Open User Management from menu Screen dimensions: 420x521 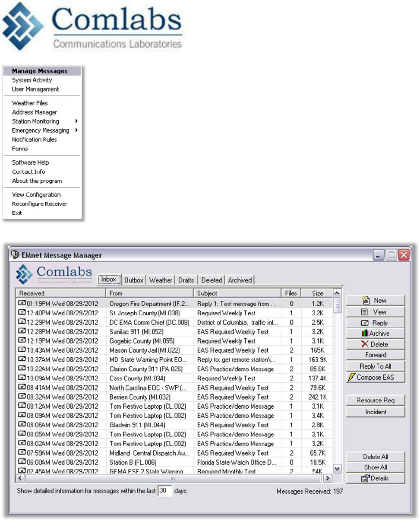tap(35, 89)
